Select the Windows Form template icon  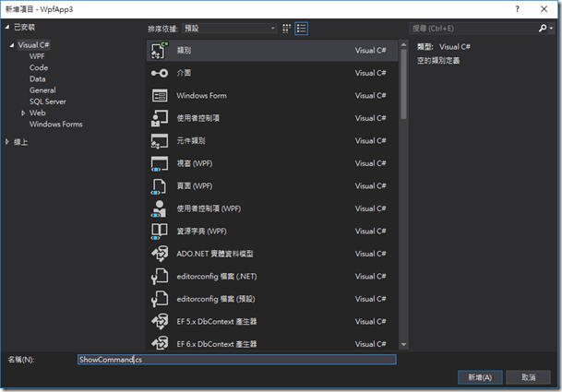(x=159, y=96)
